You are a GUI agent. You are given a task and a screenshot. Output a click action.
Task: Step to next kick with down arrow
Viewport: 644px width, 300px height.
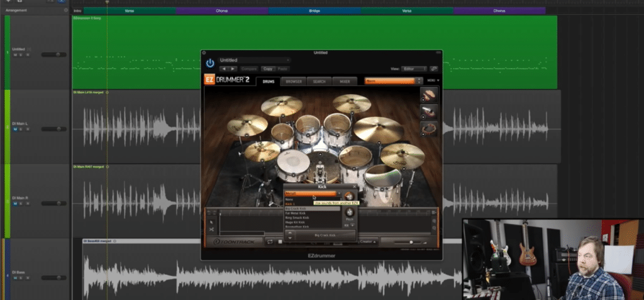(x=289, y=238)
